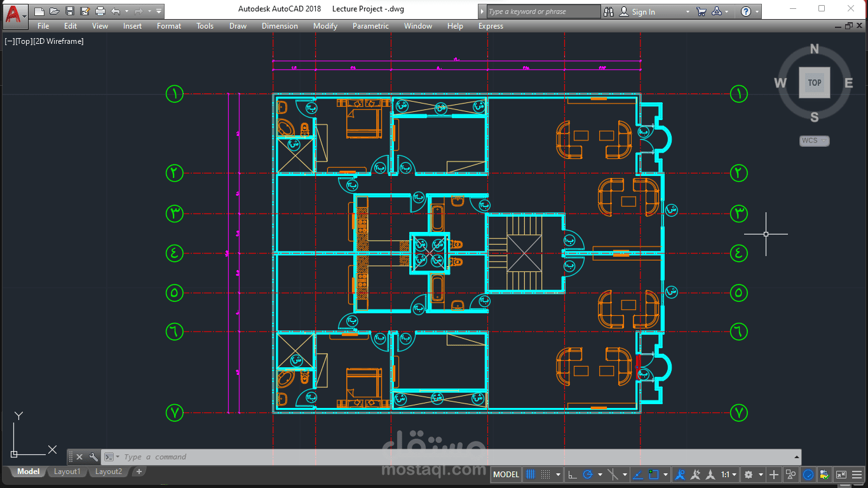The width and height of the screenshot is (868, 488).
Task: Click the MODEL space button
Action: [x=506, y=475]
